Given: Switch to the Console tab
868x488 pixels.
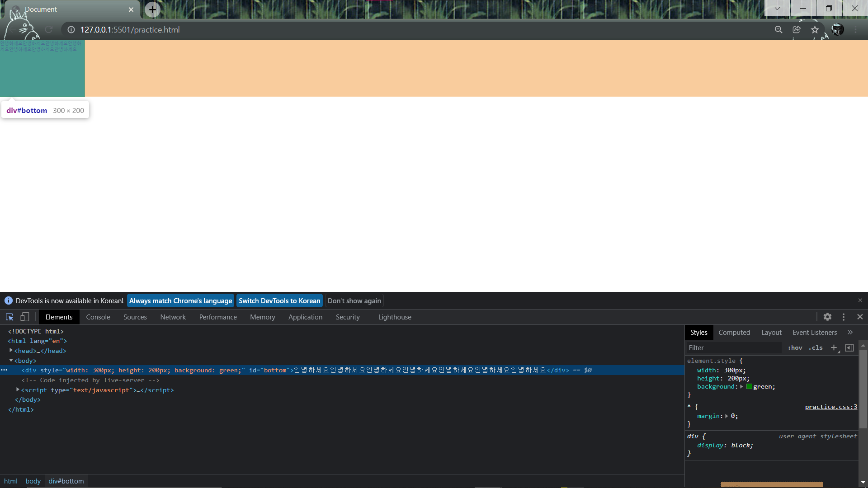Looking at the screenshot, I should (98, 317).
